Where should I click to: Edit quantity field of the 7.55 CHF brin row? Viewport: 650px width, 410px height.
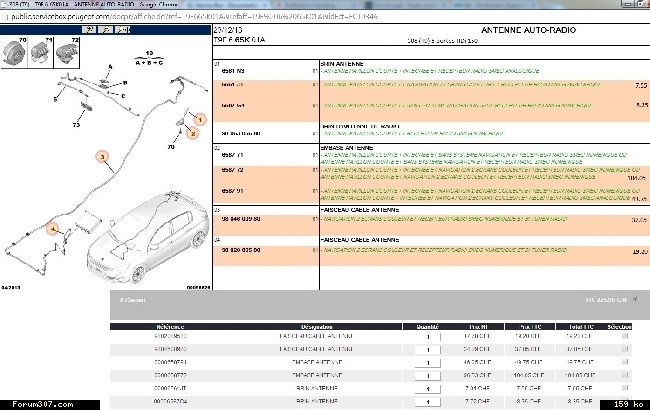click(428, 389)
